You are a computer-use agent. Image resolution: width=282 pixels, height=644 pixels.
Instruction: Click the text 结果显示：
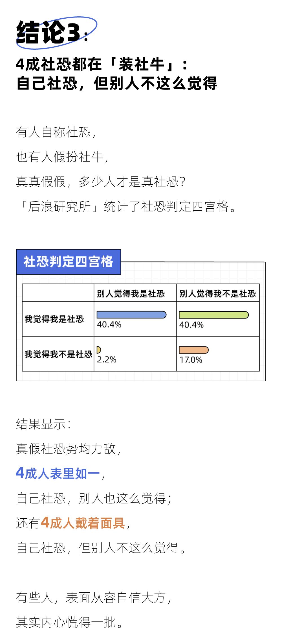click(44, 424)
